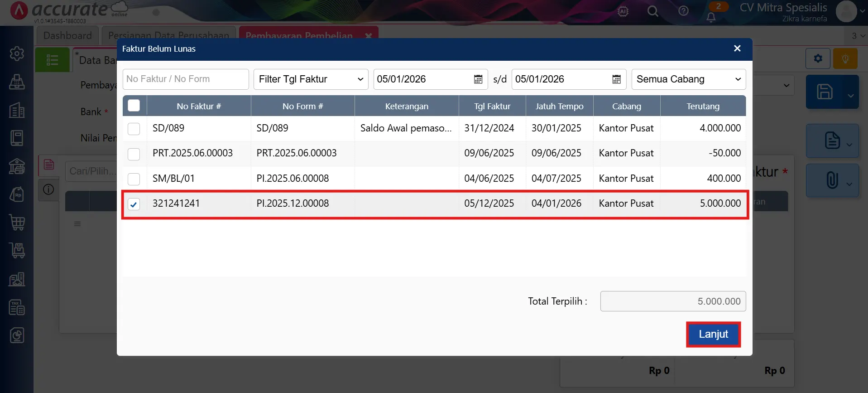Open the help question mark icon
This screenshot has width=868, height=393.
coord(683,11)
